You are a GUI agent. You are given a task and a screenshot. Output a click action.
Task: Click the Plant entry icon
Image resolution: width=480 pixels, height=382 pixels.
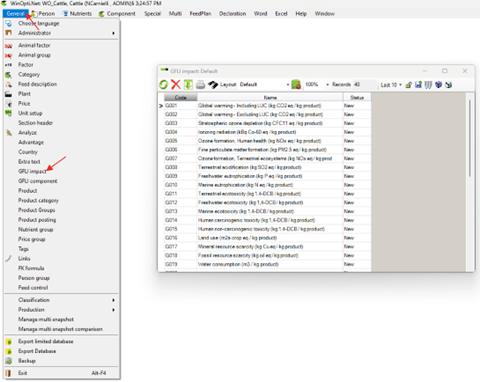tap(9, 94)
